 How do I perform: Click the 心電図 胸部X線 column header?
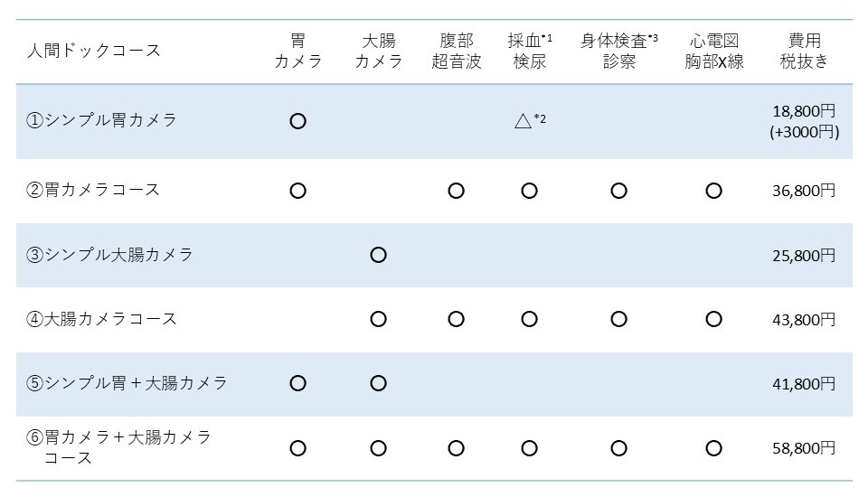pyautogui.click(x=713, y=51)
